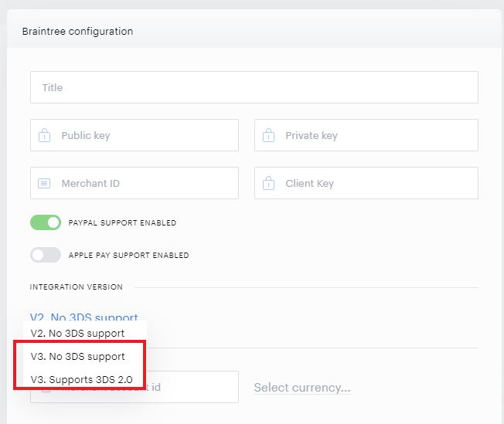Choose V3. Supports 3DS 2.0 option
Image resolution: width=504 pixels, height=424 pixels.
click(82, 380)
